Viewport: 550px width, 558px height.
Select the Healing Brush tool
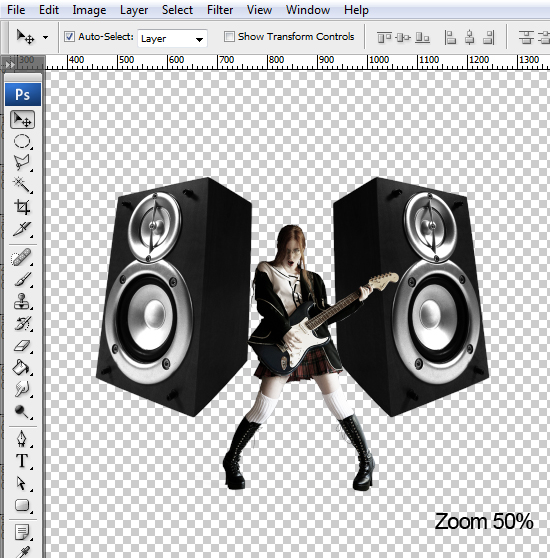(x=22, y=257)
